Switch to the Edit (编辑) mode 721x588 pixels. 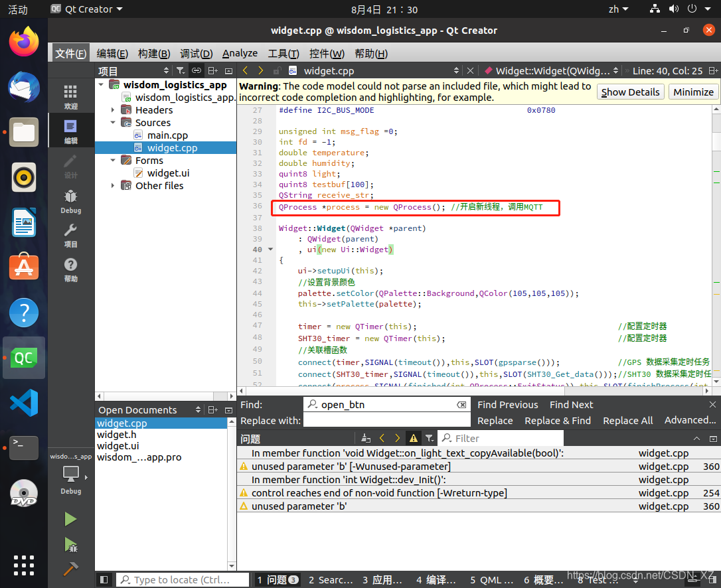(x=70, y=131)
